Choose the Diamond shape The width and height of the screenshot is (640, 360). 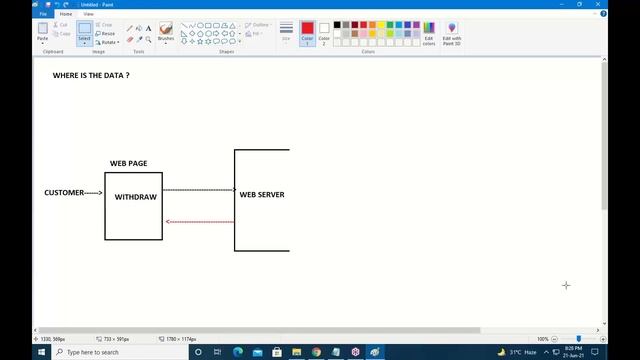pyautogui.click(x=192, y=33)
